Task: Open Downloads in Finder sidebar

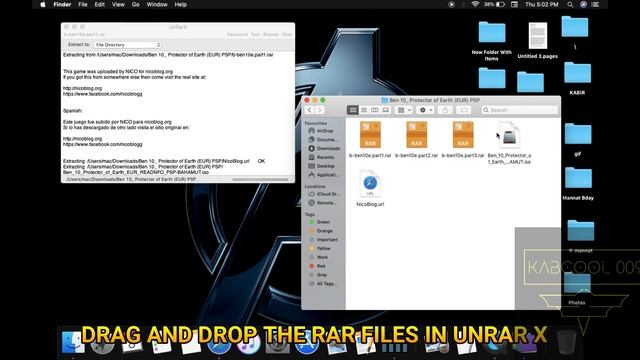Action: (x=324, y=149)
